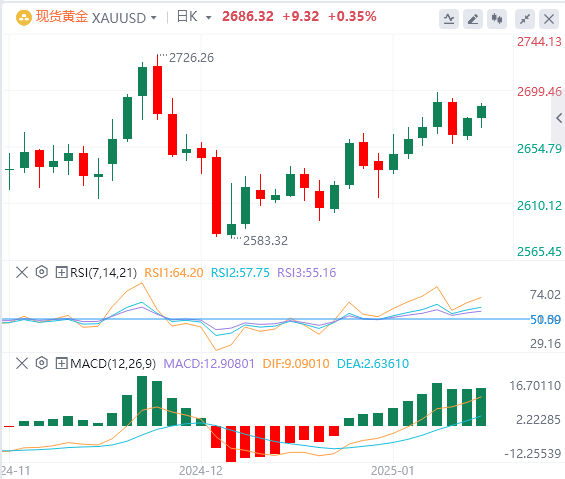565x479 pixels.
Task: Open MACD indicator settings gear
Action: 41,363
